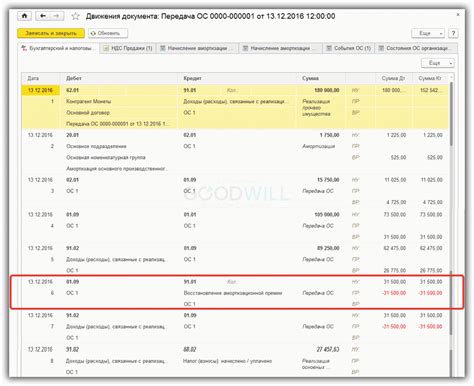The height and width of the screenshot is (386, 474).
Task: Select Основная номенклатурная группа cell
Action: click(x=119, y=157)
